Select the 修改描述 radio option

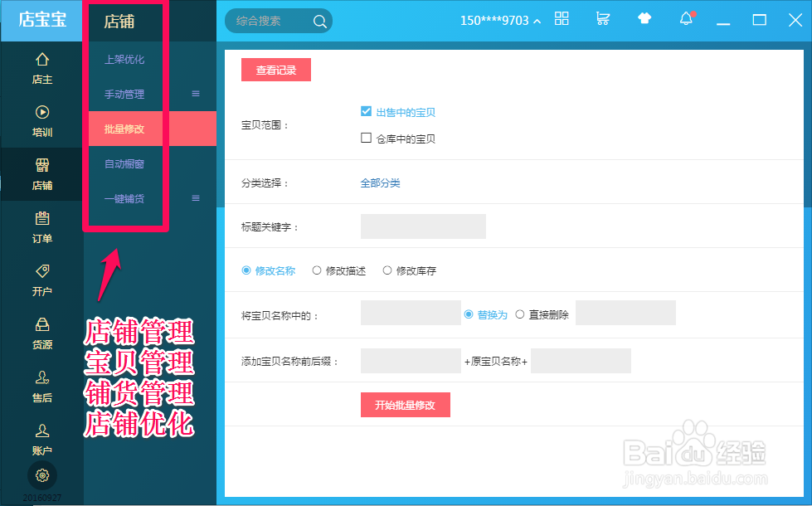(x=316, y=270)
